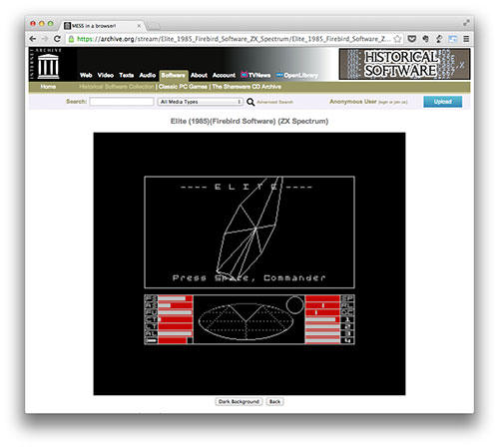Open The Shareware CD Archive link
Screen dimensions: 499x448
pyautogui.click(x=247, y=87)
